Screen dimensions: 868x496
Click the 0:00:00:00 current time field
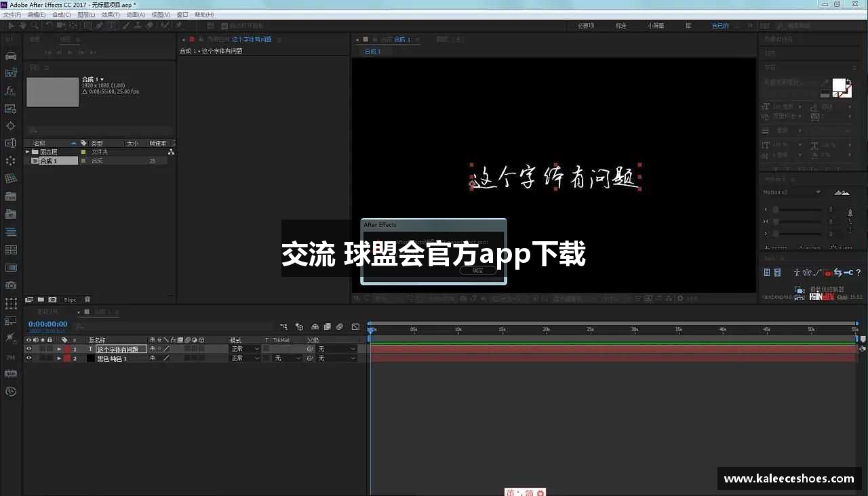(x=47, y=324)
